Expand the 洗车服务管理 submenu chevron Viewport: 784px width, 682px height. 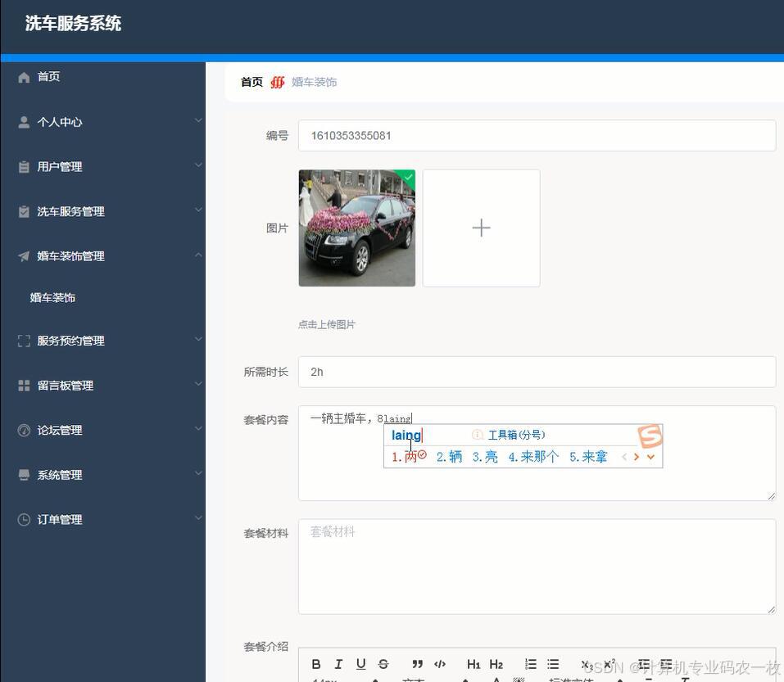(x=198, y=210)
